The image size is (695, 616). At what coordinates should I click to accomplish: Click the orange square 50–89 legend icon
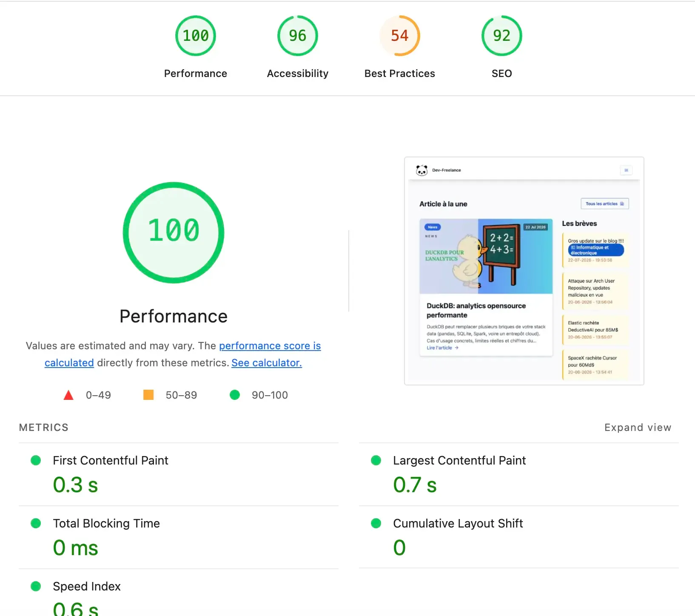click(x=148, y=395)
